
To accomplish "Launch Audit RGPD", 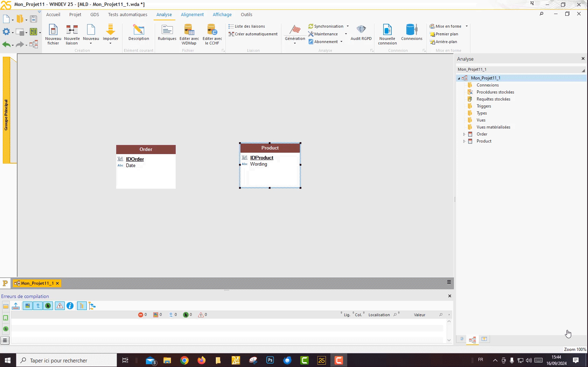I will [x=361, y=33].
